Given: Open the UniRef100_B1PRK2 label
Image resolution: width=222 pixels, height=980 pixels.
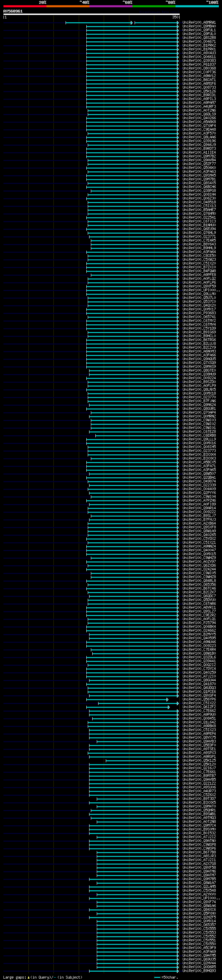Looking at the screenshot, I should 199,45.
